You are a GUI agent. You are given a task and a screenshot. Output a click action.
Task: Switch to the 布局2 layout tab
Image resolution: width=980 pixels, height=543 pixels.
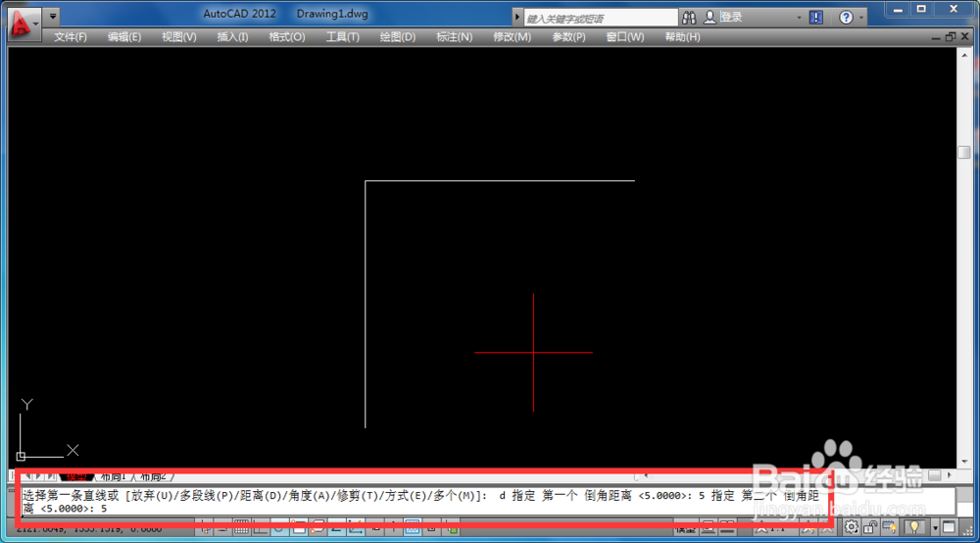[153, 476]
